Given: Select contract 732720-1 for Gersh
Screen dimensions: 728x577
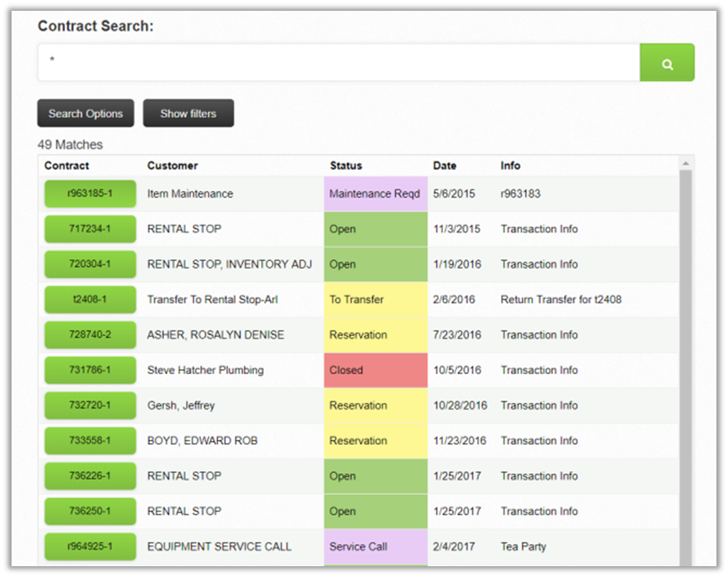Looking at the screenshot, I should click(90, 406).
